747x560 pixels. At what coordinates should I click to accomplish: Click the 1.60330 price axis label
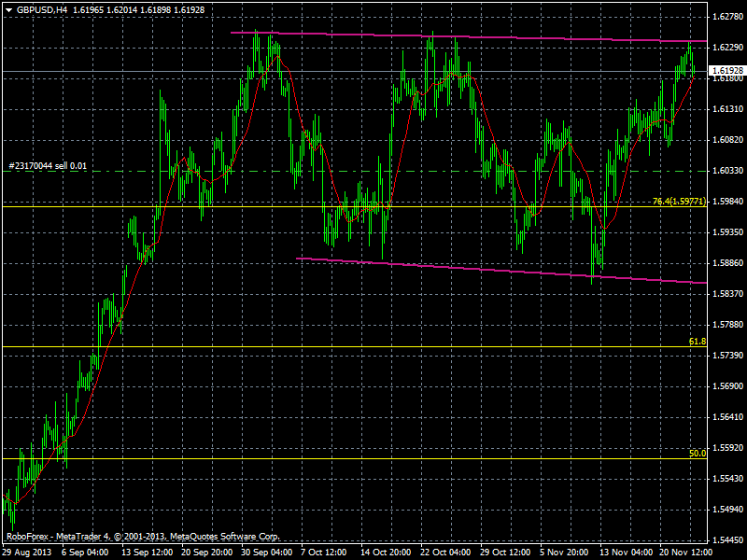[727, 171]
